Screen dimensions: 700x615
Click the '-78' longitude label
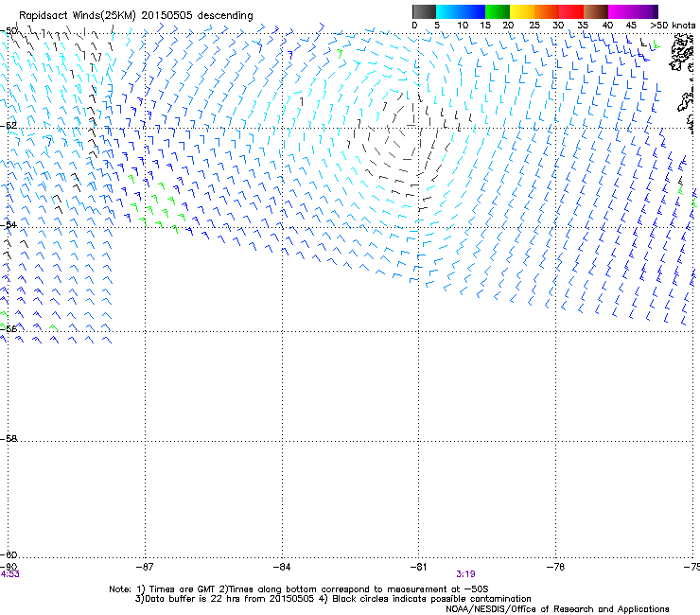point(555,567)
